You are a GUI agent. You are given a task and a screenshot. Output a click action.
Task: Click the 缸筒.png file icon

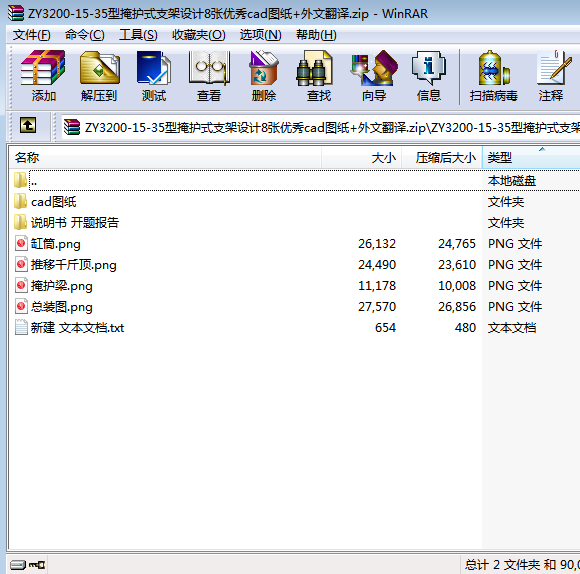pos(21,243)
